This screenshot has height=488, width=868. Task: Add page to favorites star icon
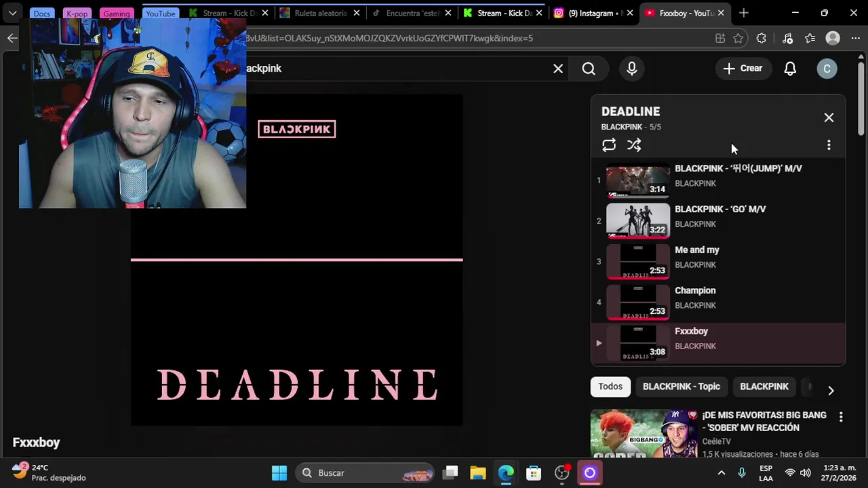(738, 39)
